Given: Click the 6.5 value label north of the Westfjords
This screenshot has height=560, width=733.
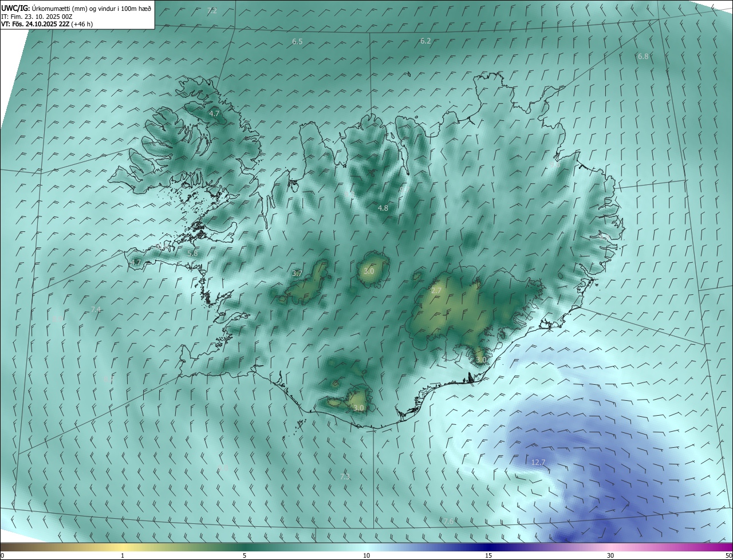Looking at the screenshot, I should [297, 42].
